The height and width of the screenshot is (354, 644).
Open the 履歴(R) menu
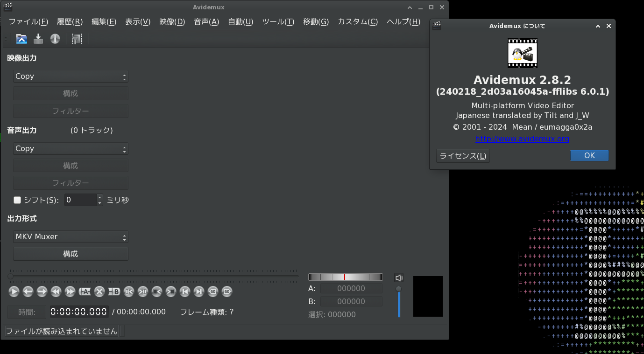point(70,22)
